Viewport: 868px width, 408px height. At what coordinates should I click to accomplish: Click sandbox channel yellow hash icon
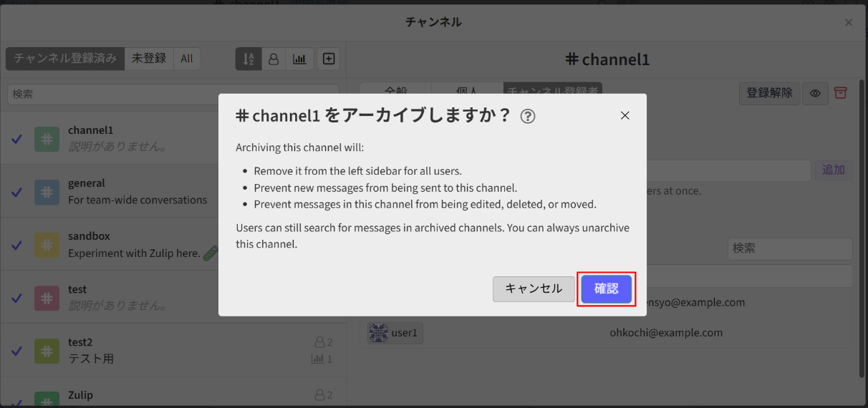tap(47, 245)
